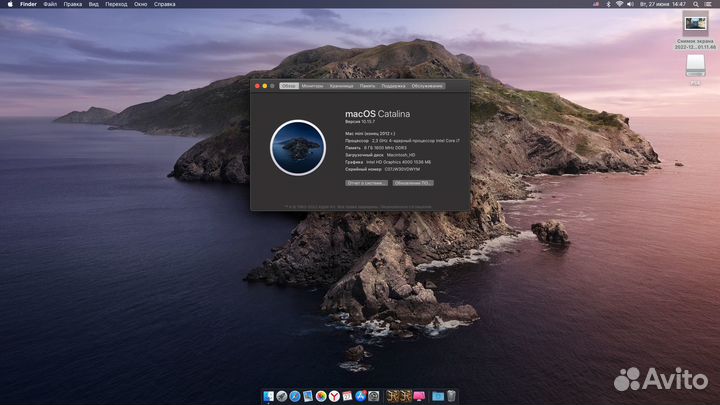Click the macOS Catalina round logo

point(298,147)
